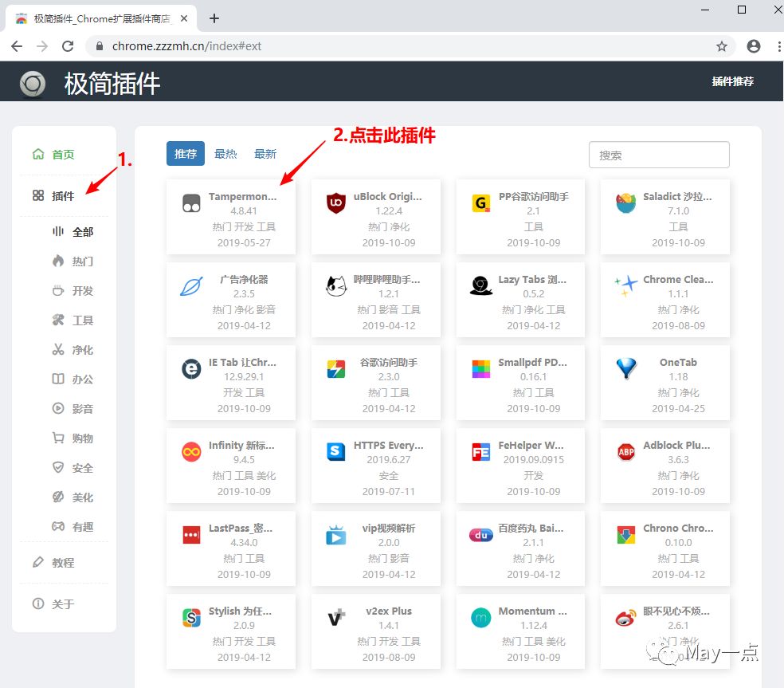Select the Chrono download manager icon
This screenshot has width=784, height=688.
click(x=626, y=535)
